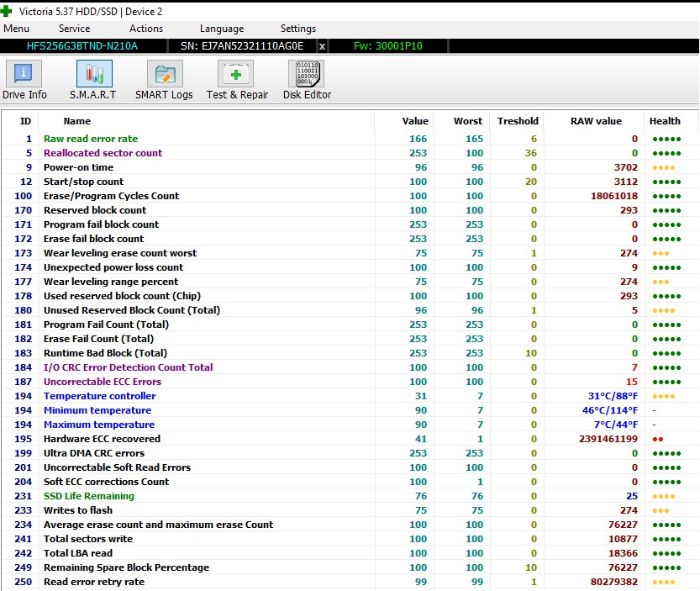Select Wear leveling range percent row
This screenshot has width=700, height=591.
tap(350, 282)
